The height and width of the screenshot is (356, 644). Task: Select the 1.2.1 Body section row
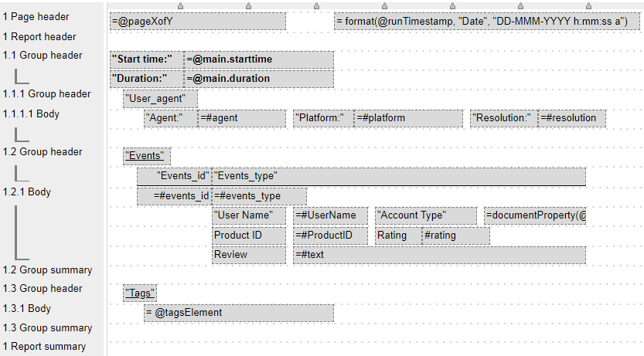[27, 192]
